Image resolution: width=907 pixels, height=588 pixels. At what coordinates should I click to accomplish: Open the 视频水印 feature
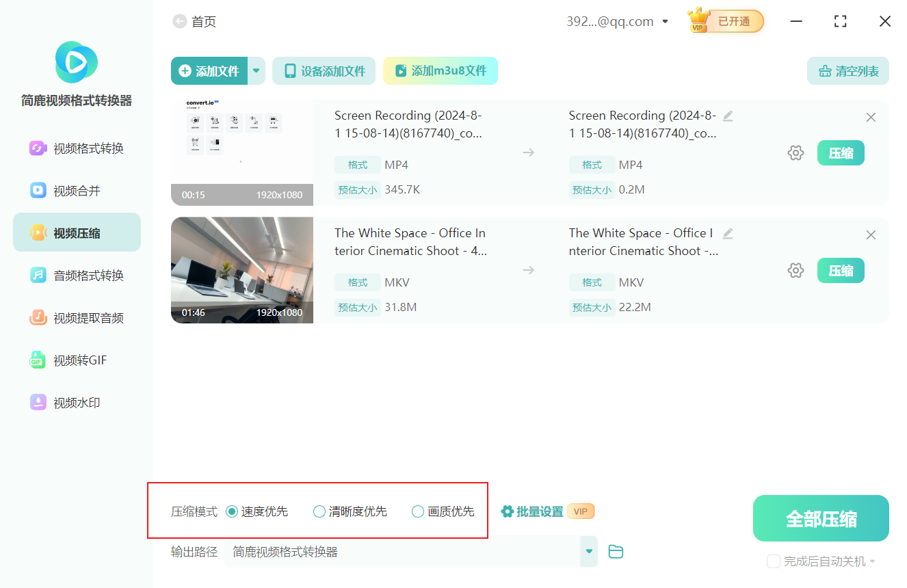(77, 402)
